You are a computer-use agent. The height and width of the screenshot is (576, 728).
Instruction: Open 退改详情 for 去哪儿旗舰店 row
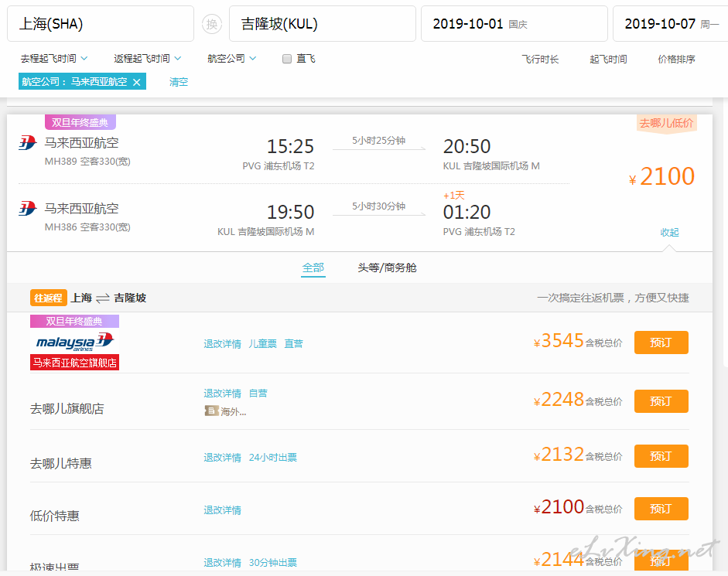click(x=222, y=394)
